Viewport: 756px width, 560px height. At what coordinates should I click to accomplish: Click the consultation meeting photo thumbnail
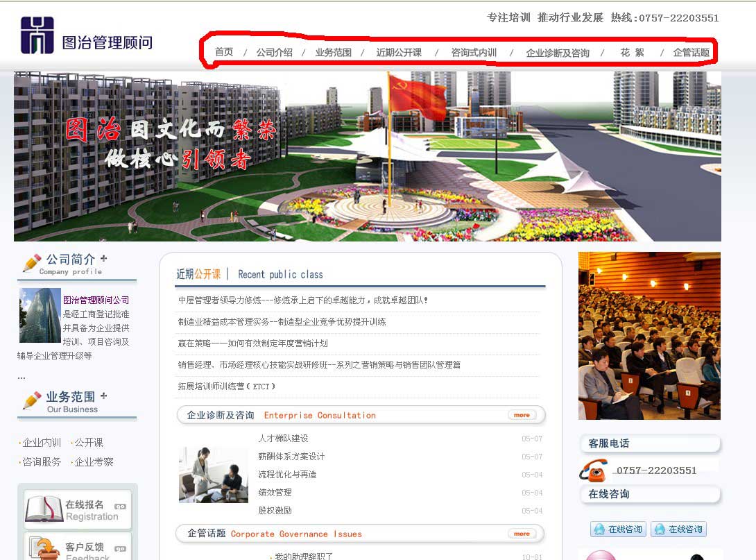click(214, 475)
